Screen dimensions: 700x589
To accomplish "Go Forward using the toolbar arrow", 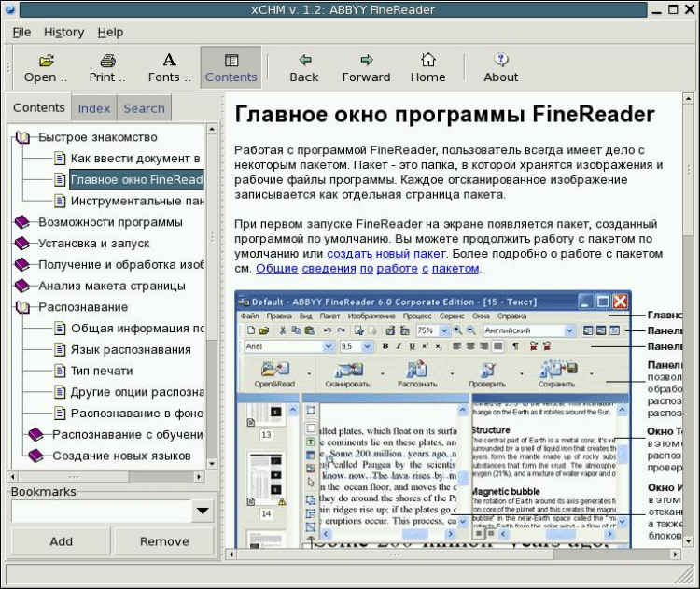I will point(366,68).
